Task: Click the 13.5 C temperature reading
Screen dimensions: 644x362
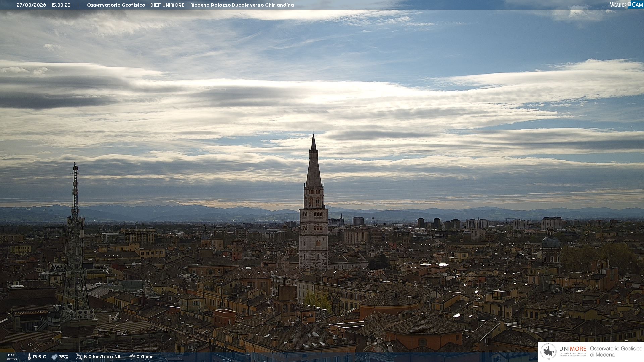Action: tap(39, 357)
